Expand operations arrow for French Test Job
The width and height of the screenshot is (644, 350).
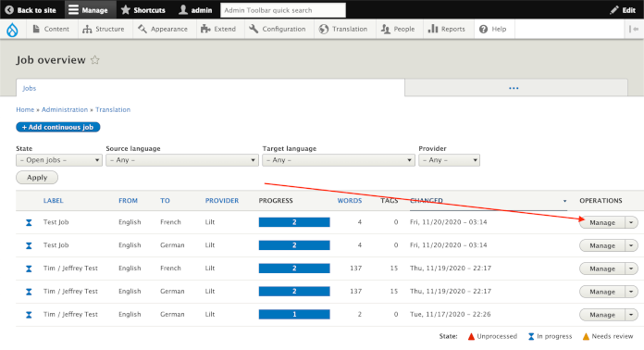[631, 222]
